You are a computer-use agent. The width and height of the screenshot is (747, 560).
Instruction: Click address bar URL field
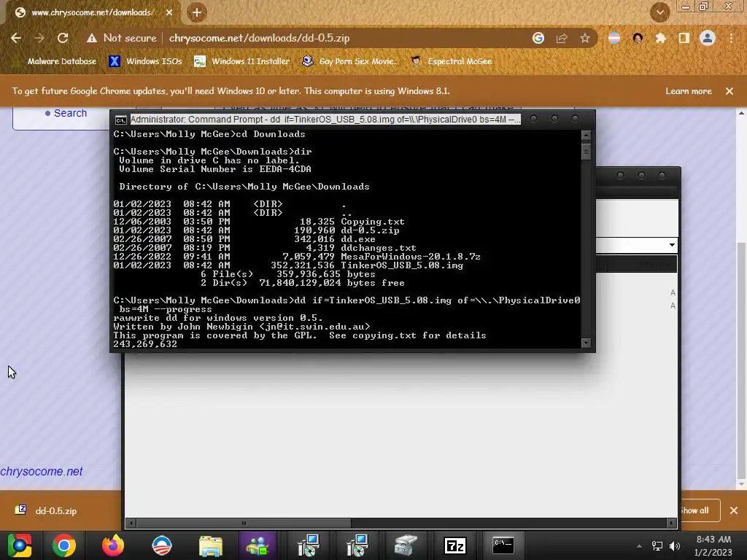click(259, 38)
